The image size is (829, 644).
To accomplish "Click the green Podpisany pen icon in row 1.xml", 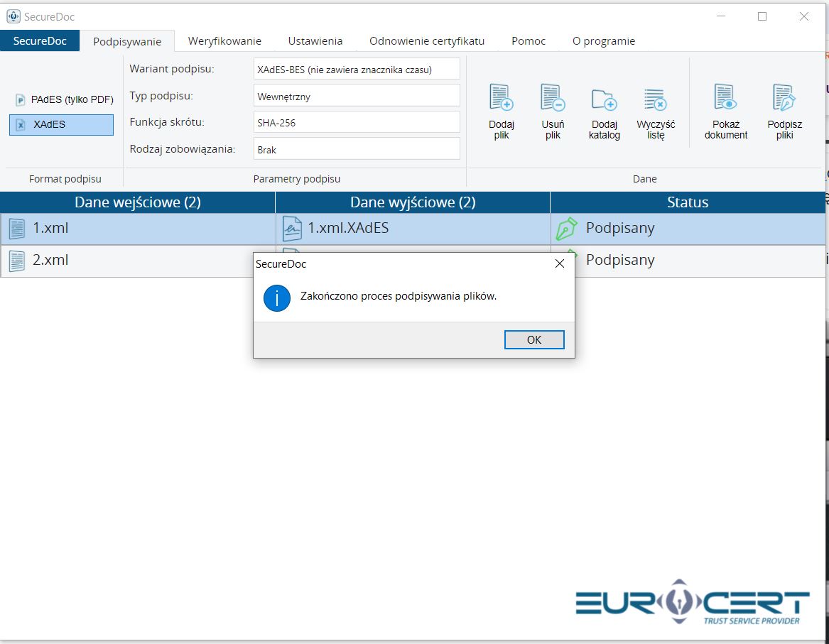I will click(x=566, y=229).
